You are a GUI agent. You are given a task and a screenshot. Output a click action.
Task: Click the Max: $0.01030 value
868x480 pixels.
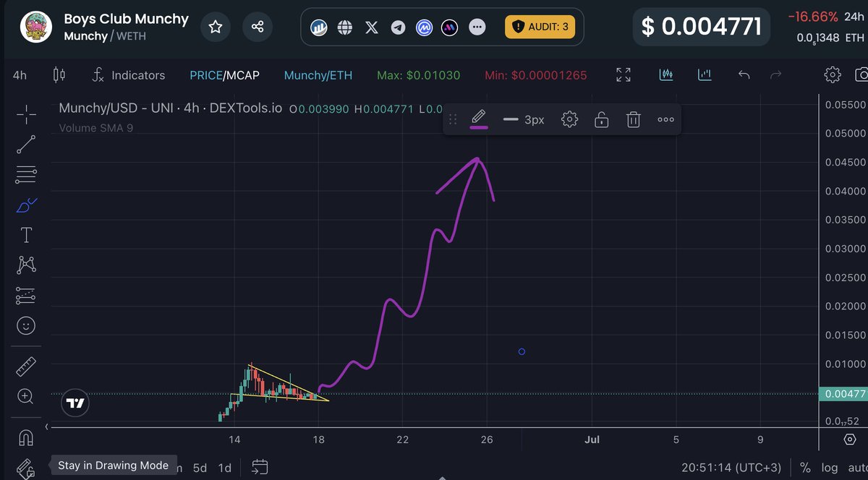418,74
